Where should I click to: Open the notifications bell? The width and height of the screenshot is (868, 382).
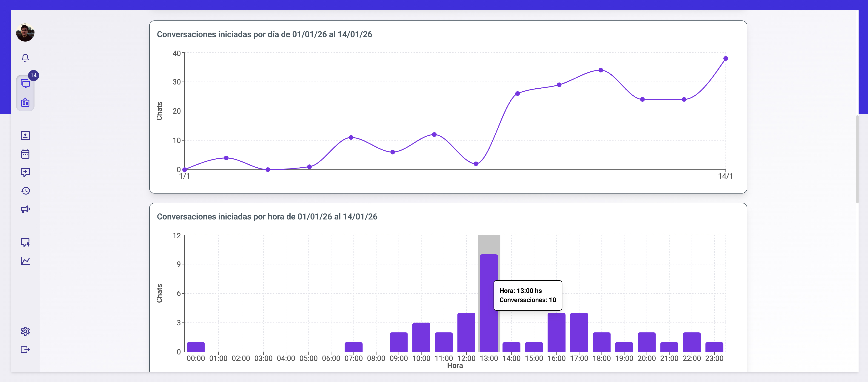25,58
